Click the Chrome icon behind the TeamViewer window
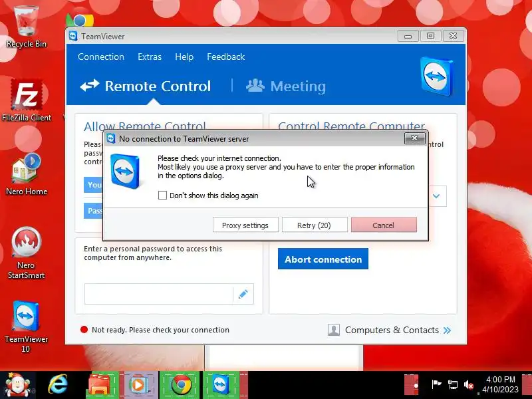Screen dimensions: 532x399 pyautogui.click(x=80, y=21)
